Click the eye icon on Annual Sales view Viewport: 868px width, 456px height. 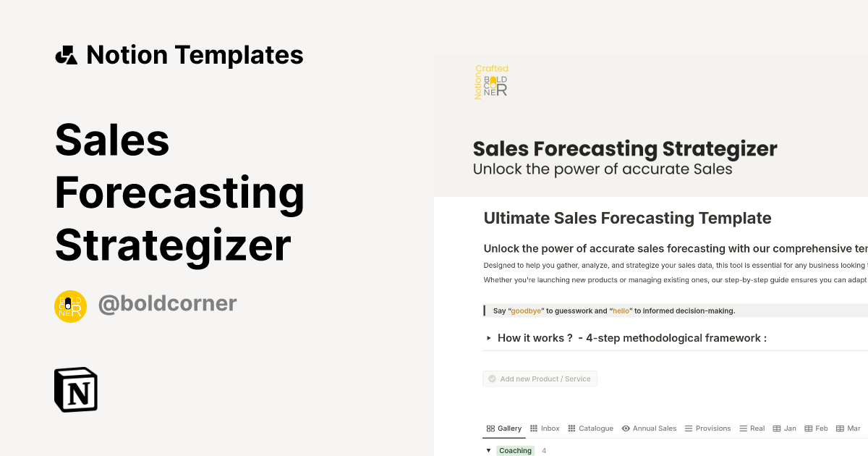[x=626, y=428]
